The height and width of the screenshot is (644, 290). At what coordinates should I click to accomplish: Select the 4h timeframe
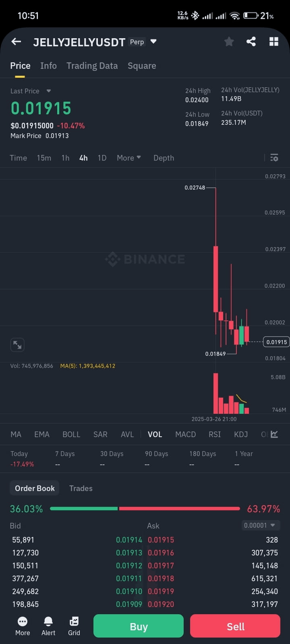(83, 158)
